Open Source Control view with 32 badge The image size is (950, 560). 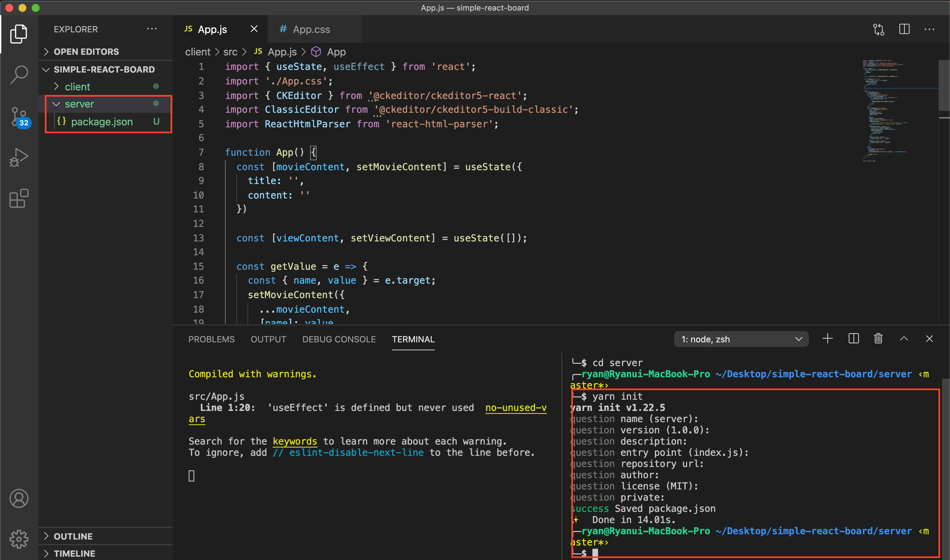19,117
